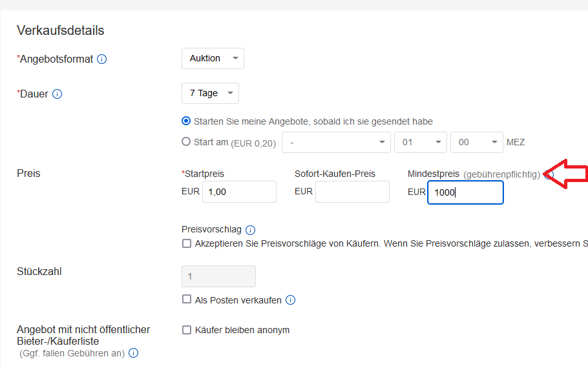
Task: Open the hour dropdown showing 01
Action: (x=420, y=142)
